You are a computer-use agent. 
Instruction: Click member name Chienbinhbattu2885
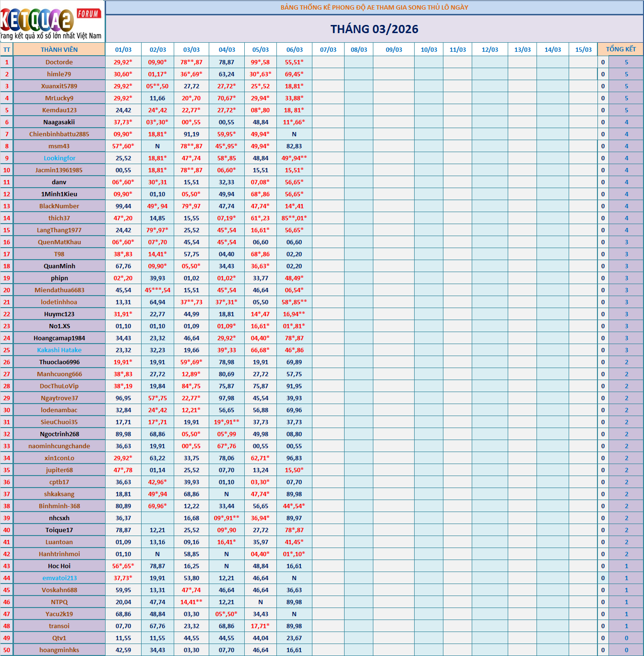59,134
